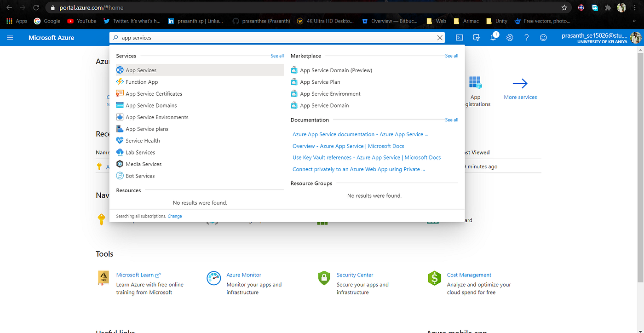Open the Cost Management link
The height and width of the screenshot is (333, 644).
(469, 275)
